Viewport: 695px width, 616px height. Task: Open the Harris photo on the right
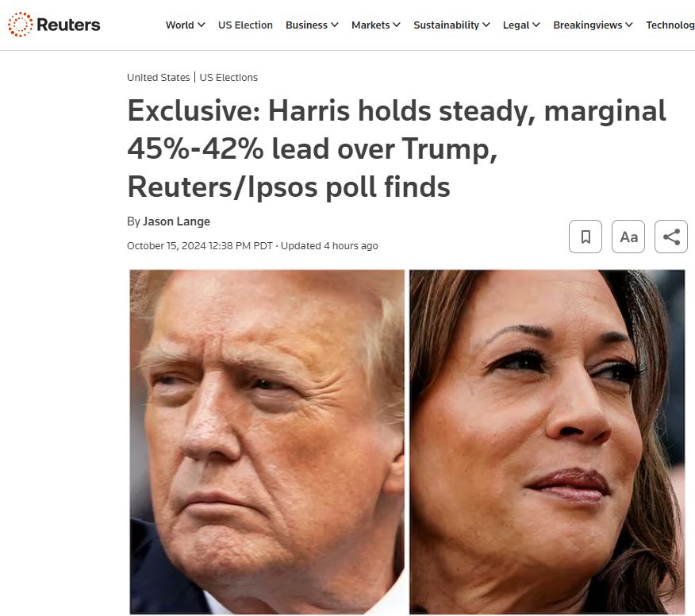click(x=547, y=441)
